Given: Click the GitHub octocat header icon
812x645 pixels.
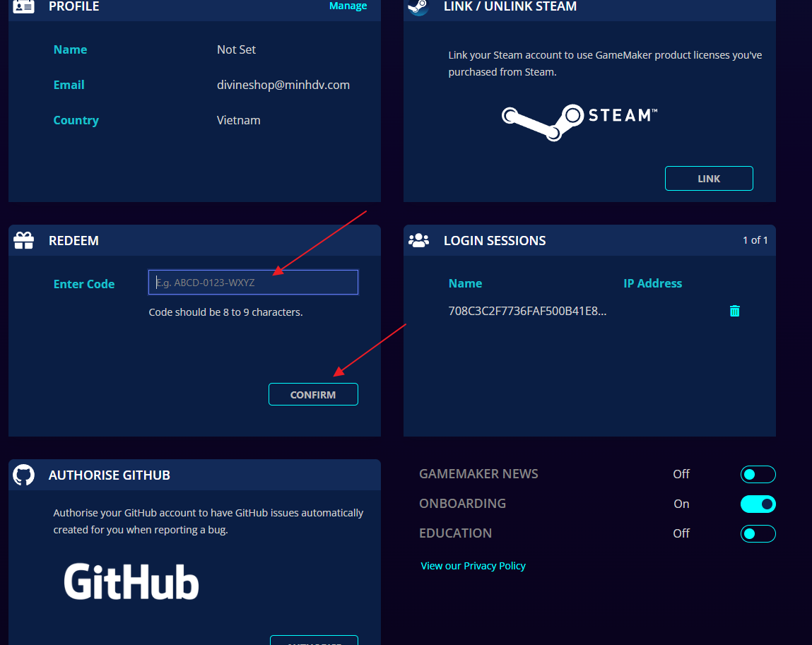Looking at the screenshot, I should point(24,475).
